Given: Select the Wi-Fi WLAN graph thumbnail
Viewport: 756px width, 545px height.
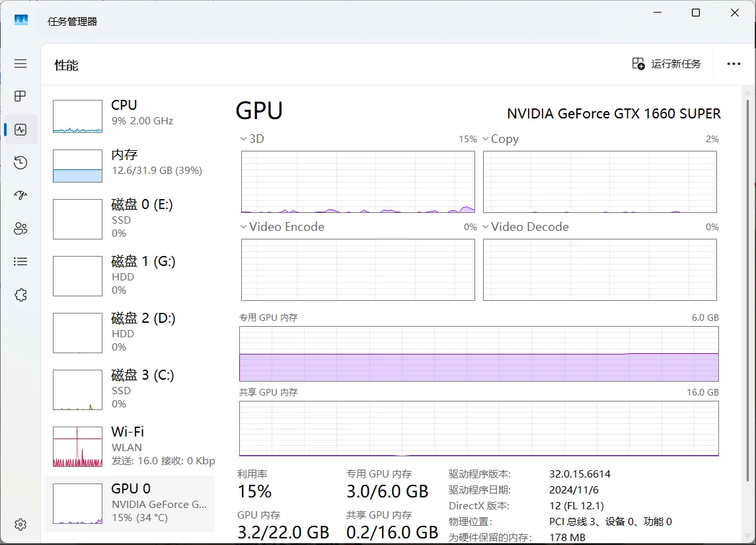Looking at the screenshot, I should (x=77, y=446).
